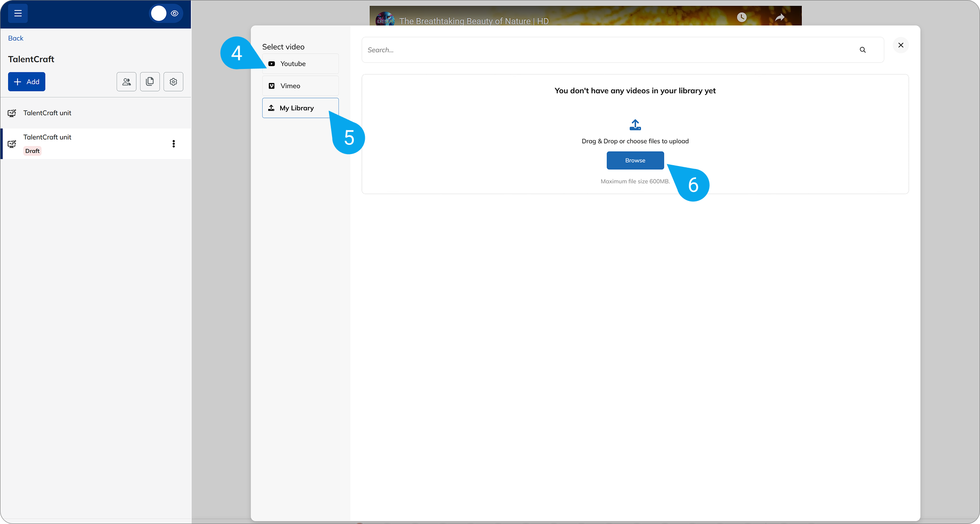The height and width of the screenshot is (524, 980).
Task: Toggle preview mode with the eye icon
Action: click(175, 13)
